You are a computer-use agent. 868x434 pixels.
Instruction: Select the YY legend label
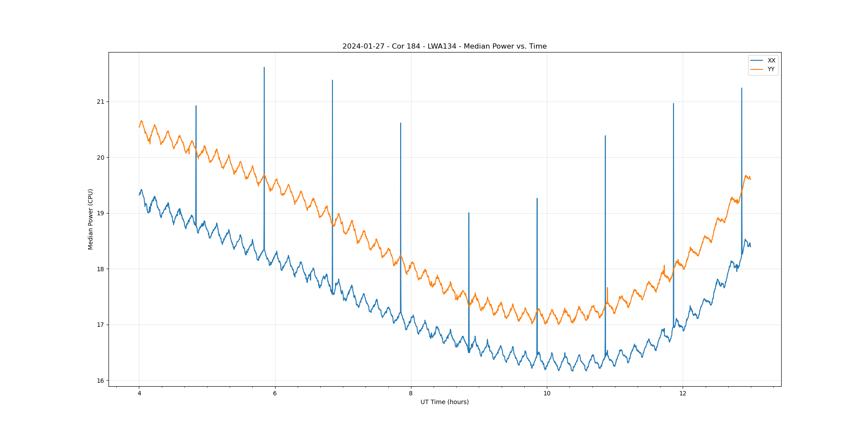tap(771, 69)
